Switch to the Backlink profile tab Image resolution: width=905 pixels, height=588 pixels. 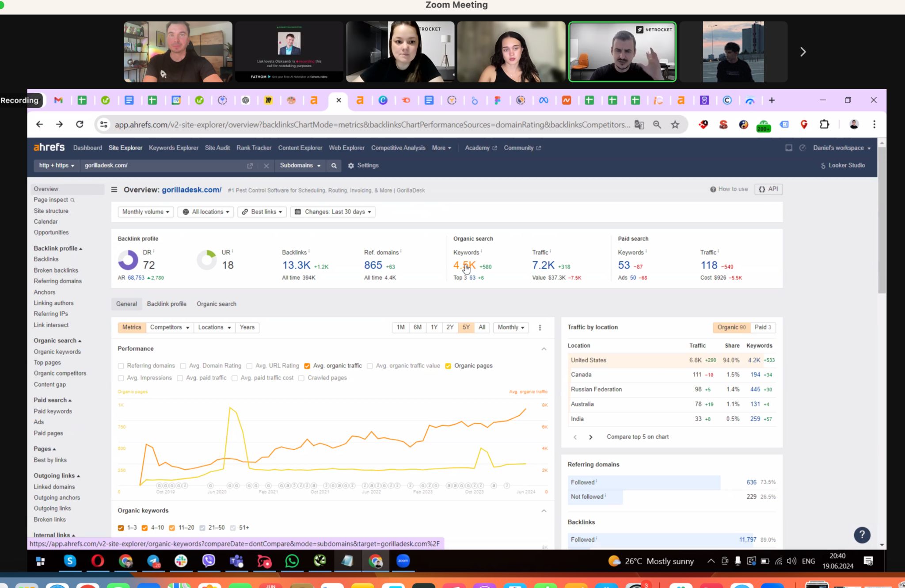167,304
